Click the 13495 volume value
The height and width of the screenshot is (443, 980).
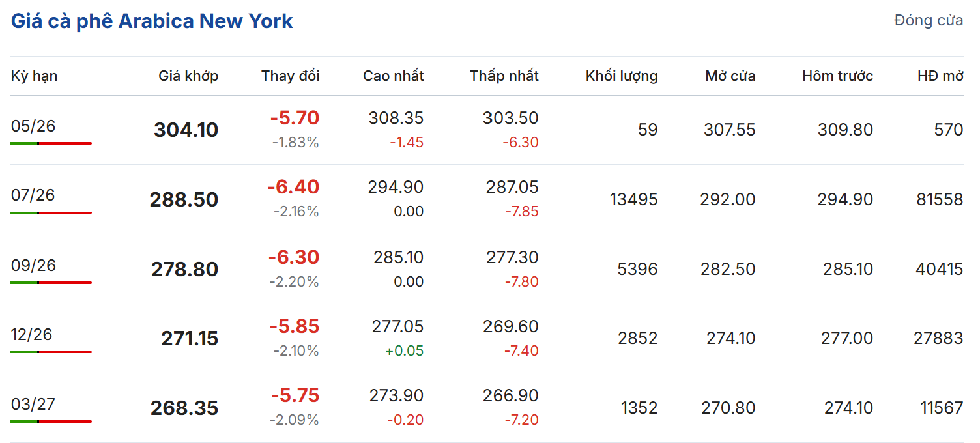click(x=633, y=199)
